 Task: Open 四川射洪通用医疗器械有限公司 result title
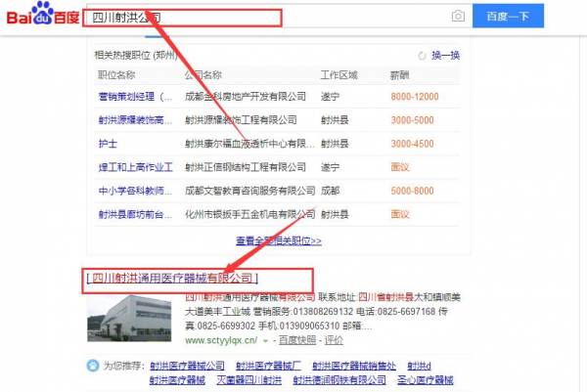[173, 279]
